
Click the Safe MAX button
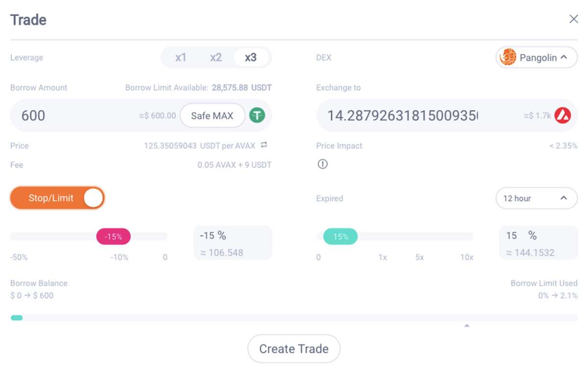[212, 115]
